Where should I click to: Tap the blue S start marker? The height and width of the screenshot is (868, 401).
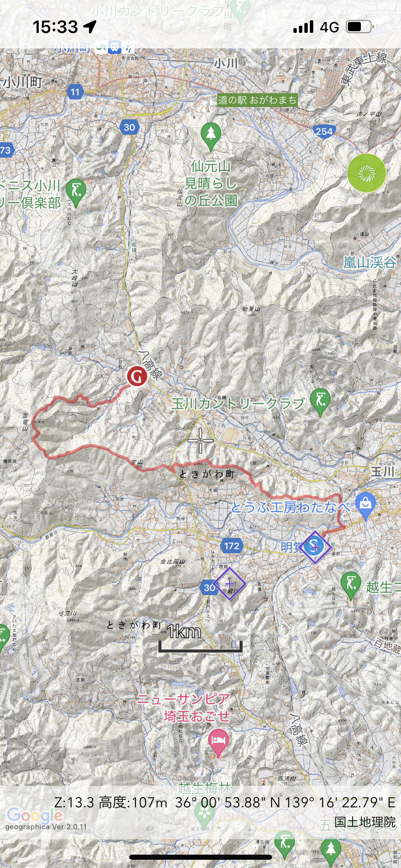(x=315, y=547)
